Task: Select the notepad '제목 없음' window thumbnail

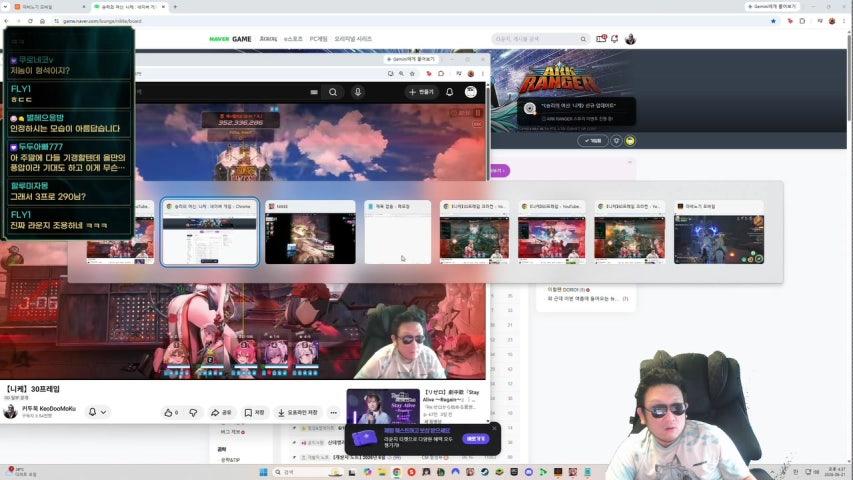Action: 398,232
